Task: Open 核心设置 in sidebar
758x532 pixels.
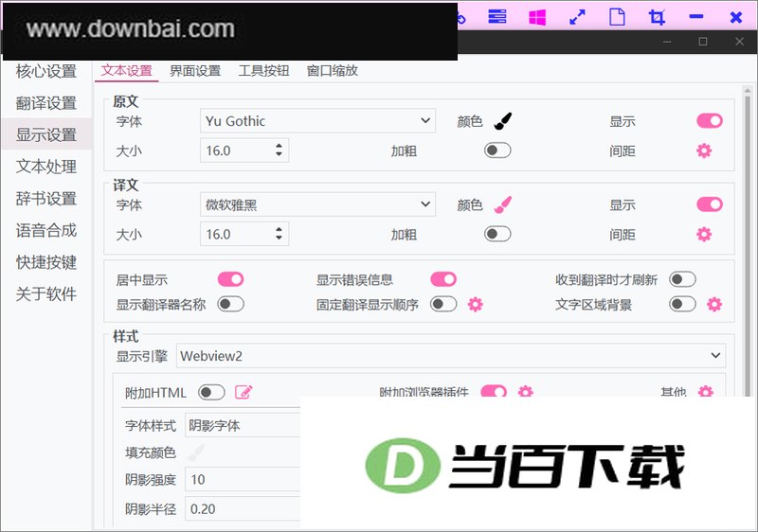Action: click(x=45, y=71)
